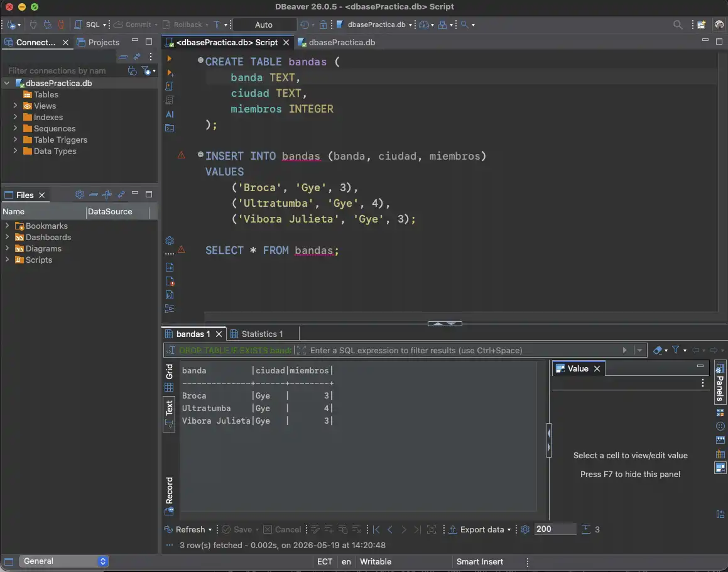Click the Refresh results button

coord(185,529)
